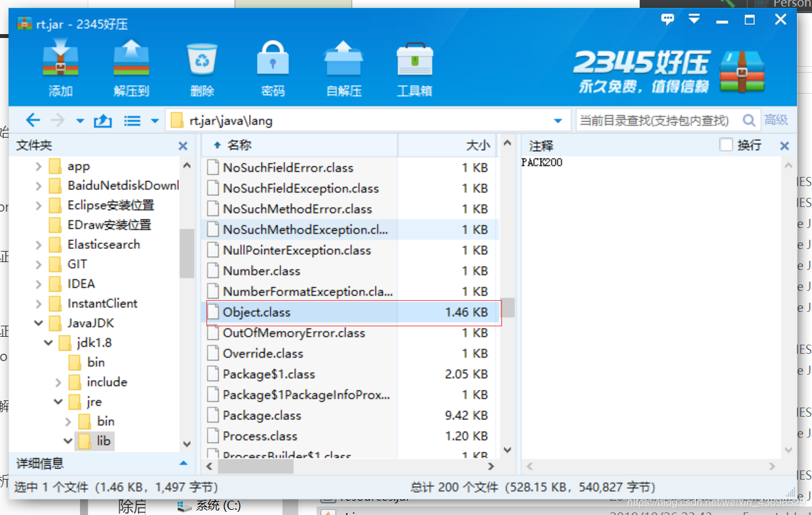Click the search magnifier icon
Screen dimensions: 812x515
click(x=749, y=121)
